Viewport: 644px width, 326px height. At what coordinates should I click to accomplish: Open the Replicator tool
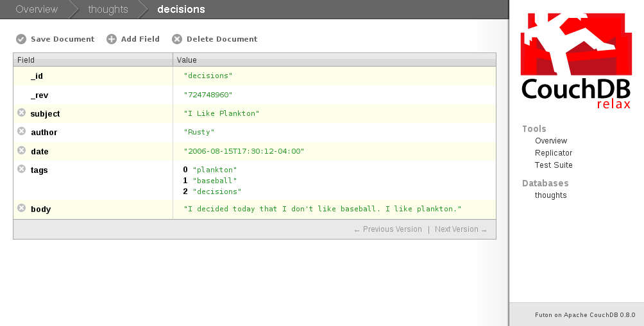tap(554, 153)
